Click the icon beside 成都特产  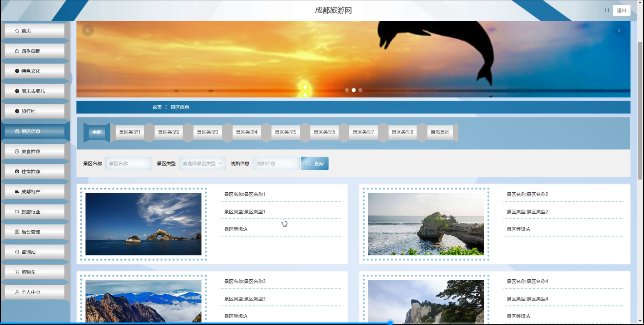[17, 192]
